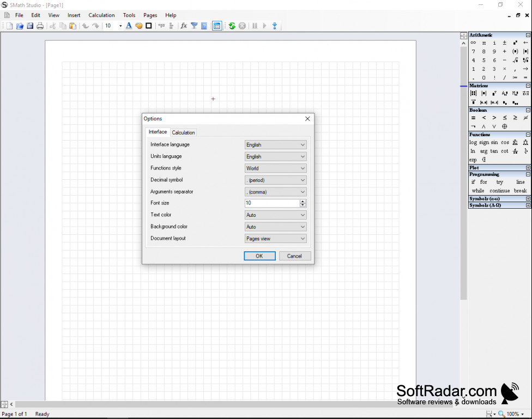Click the Open file folder icon
Viewport: 532px width, 419px height.
(20, 26)
